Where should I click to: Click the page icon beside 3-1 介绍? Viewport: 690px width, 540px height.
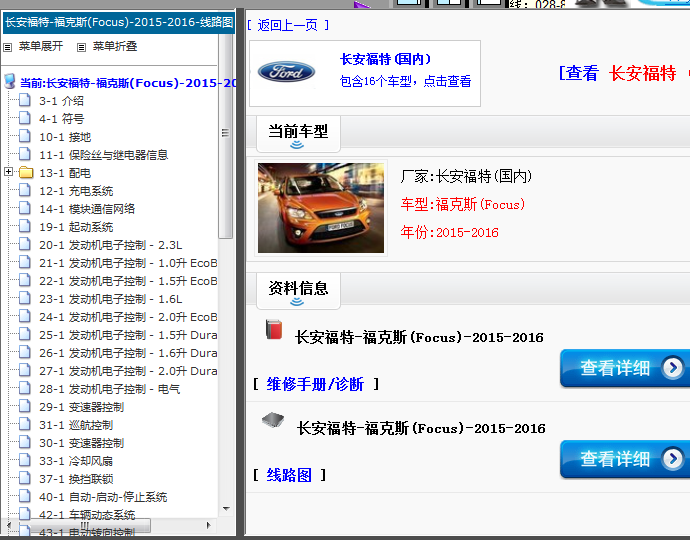(x=26, y=101)
